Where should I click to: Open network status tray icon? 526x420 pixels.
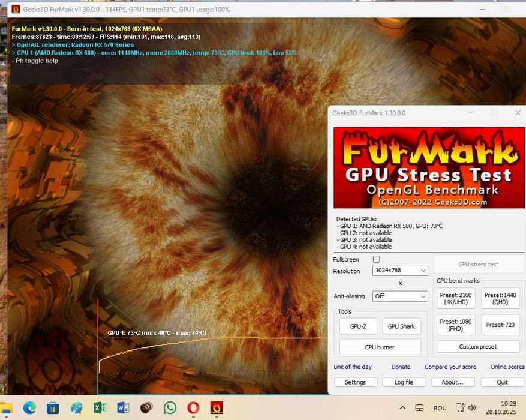459,407
